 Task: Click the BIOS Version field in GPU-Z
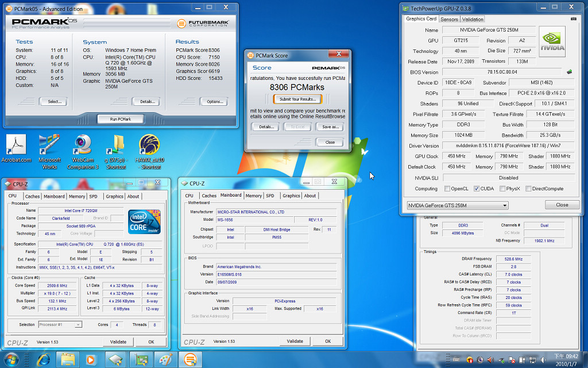[x=502, y=72]
